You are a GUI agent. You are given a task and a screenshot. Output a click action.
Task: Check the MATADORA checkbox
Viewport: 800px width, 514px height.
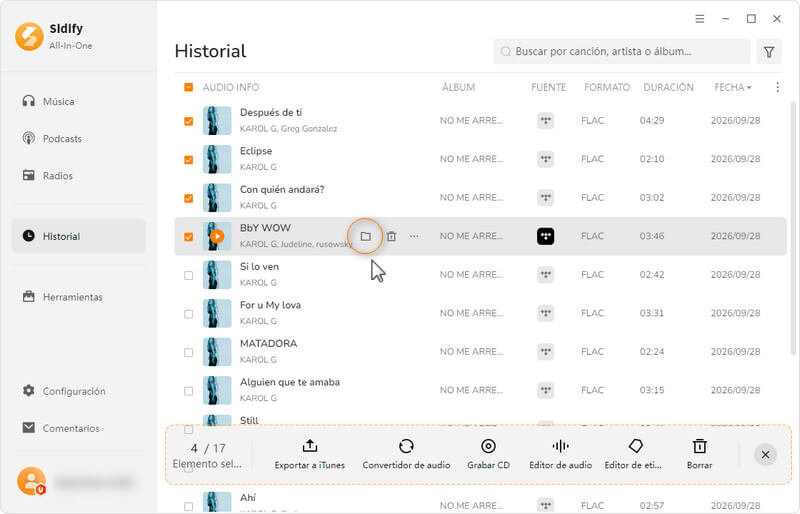[x=188, y=352]
